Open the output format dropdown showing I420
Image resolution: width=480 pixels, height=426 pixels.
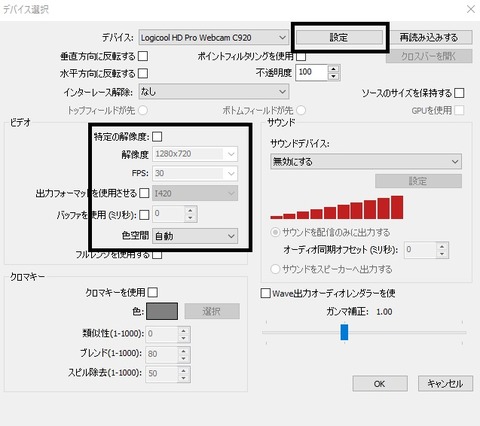pyautogui.click(x=195, y=193)
